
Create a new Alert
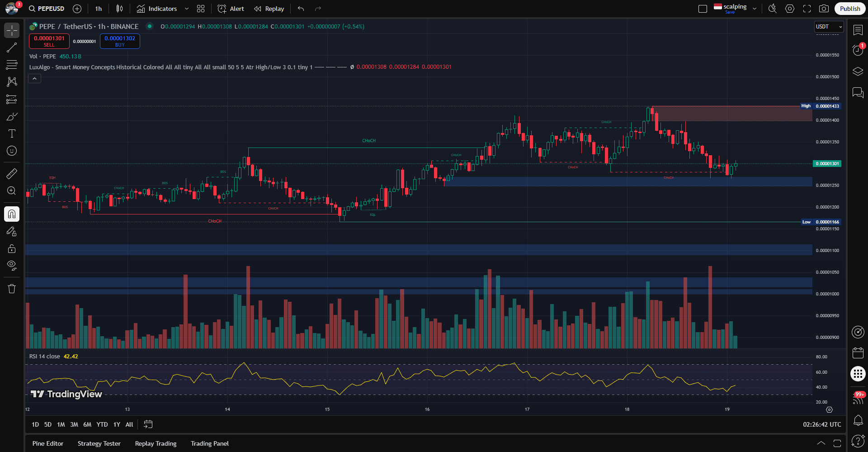(231, 9)
